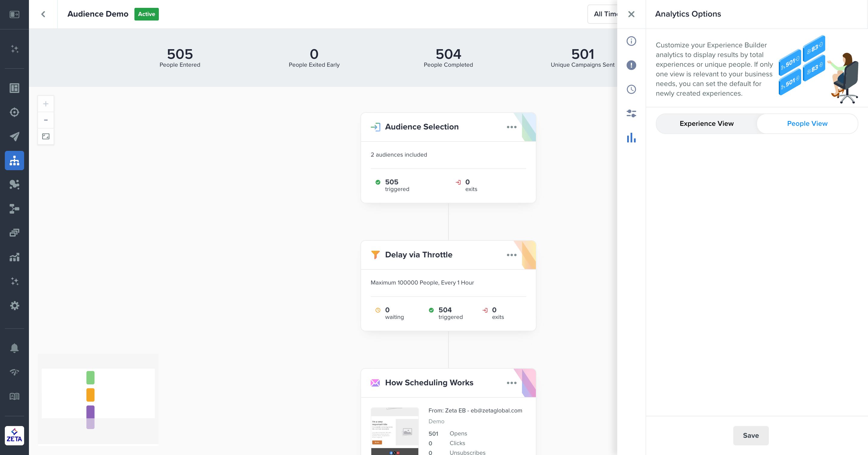Open How Scheduling Works options menu

tap(511, 383)
